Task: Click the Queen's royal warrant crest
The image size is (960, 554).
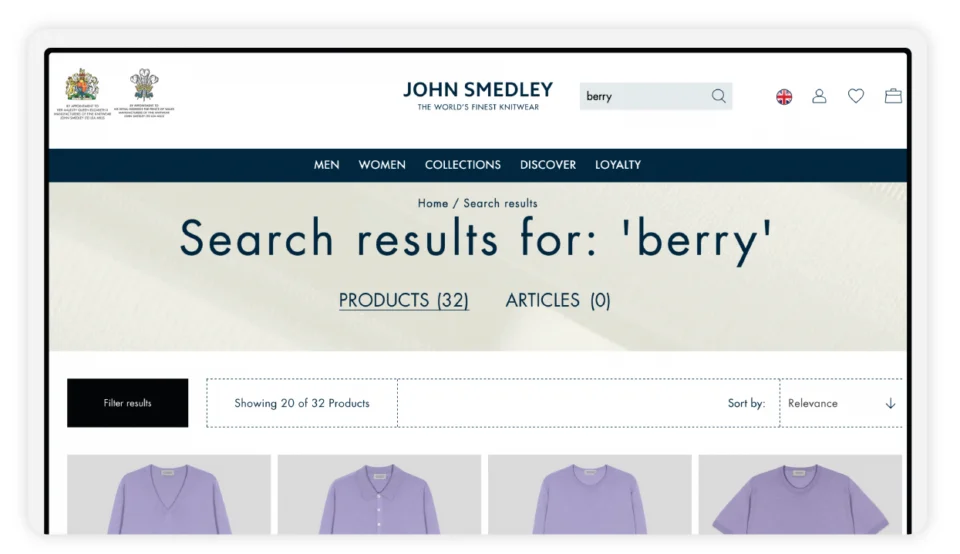Action: coord(82,86)
